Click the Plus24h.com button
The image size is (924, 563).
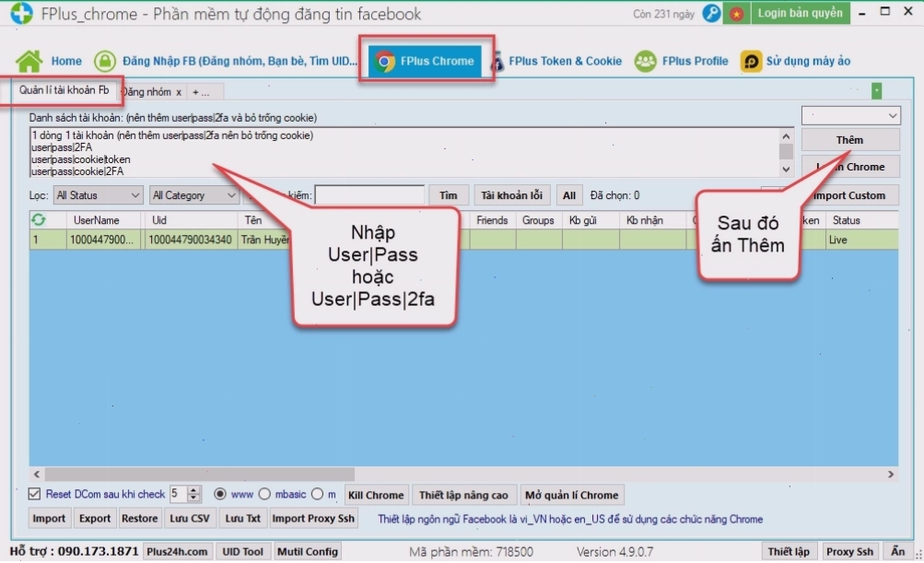177,552
